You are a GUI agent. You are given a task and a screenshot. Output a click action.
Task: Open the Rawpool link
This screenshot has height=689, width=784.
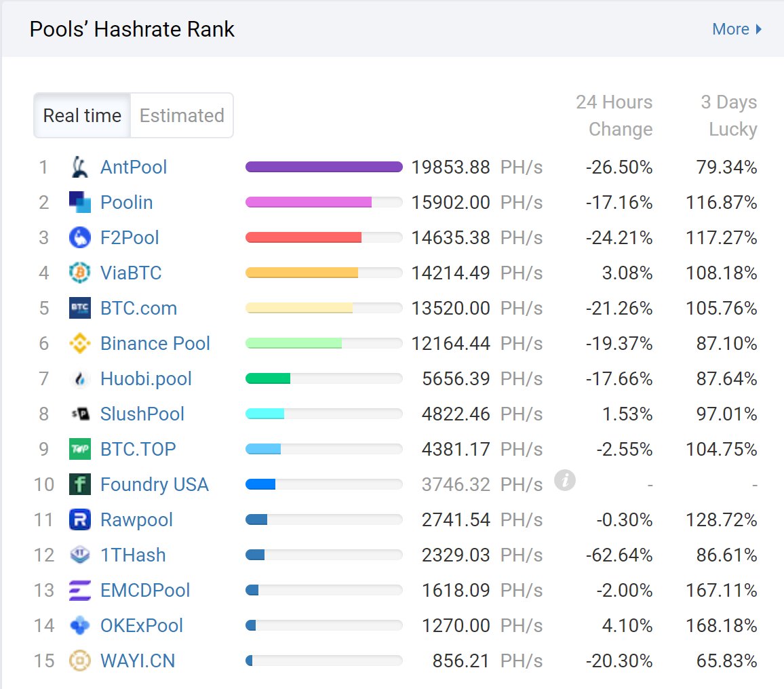(x=136, y=519)
